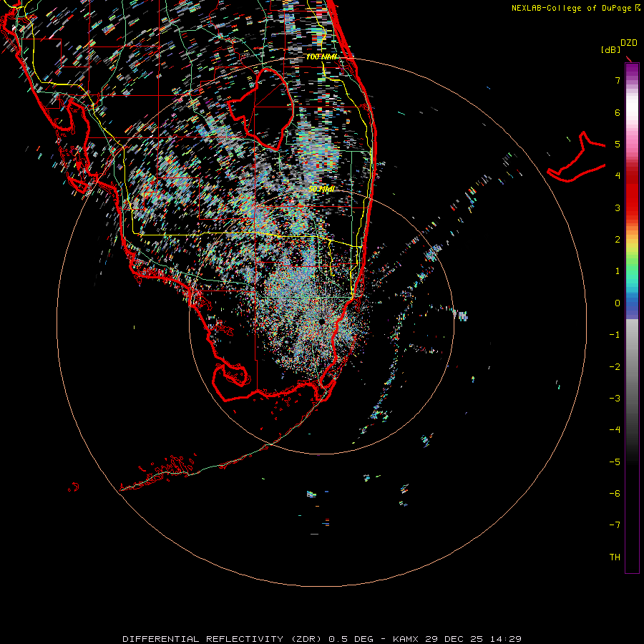Click the -3 value on the color scale
This screenshot has height=644, width=644.
coord(615,399)
